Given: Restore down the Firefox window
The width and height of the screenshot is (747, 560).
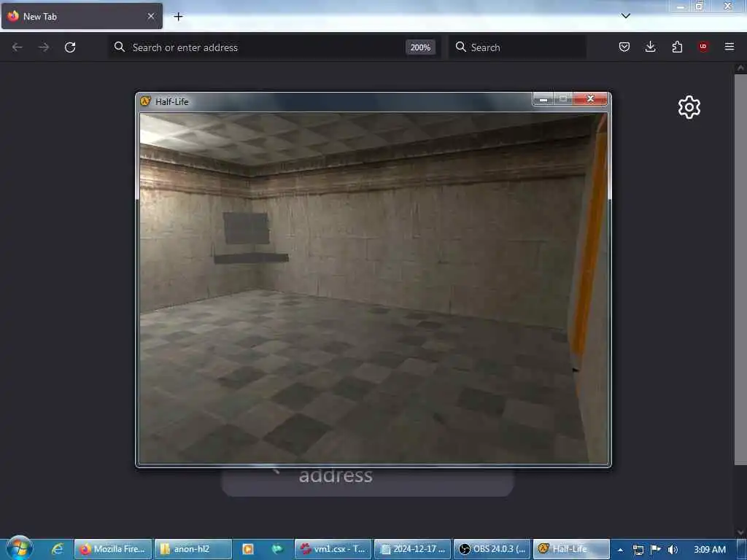Looking at the screenshot, I should coord(699,6).
